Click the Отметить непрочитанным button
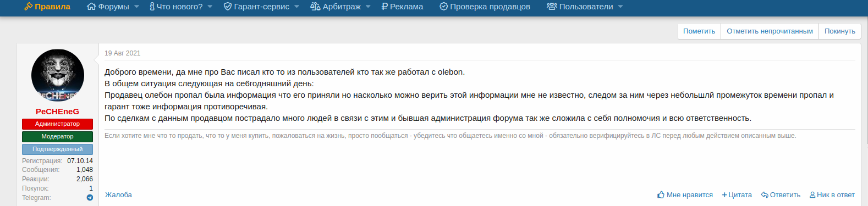This screenshot has width=868, height=206. [770, 31]
